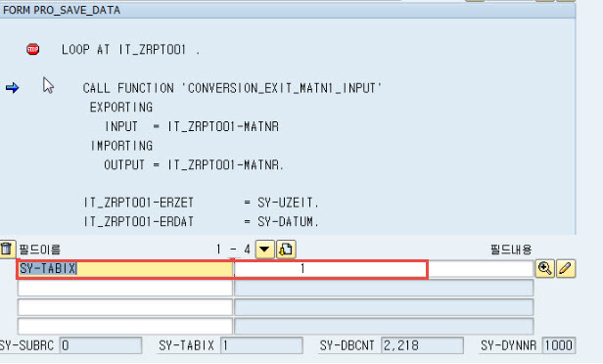Image resolution: width=603 pixels, height=364 pixels.
Task: Click the second empty field name box
Action: (125, 288)
